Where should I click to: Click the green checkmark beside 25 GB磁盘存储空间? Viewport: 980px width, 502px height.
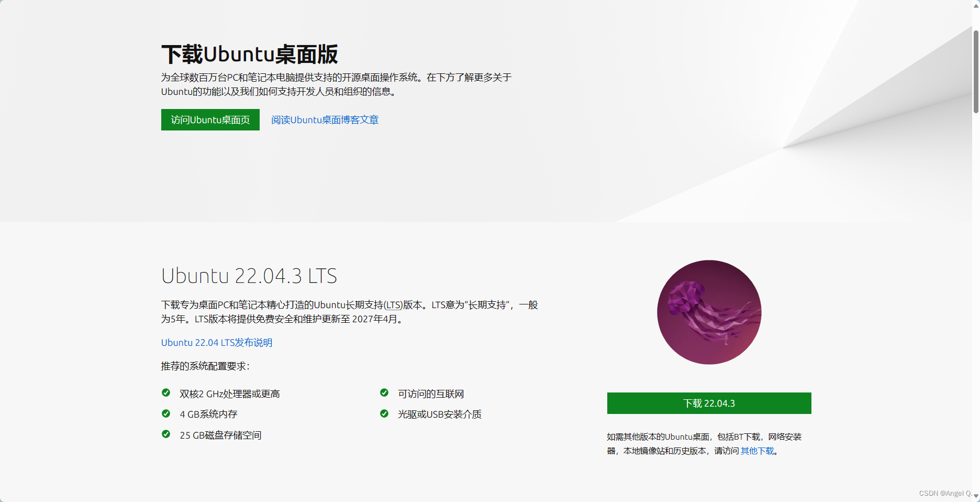[166, 434]
